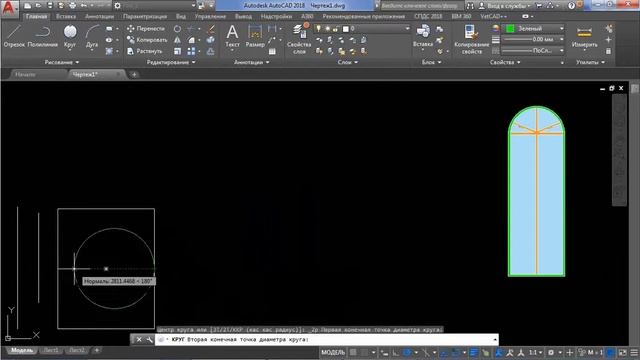Screen dimensions: 640x360
Task: Add a new drawing tab with plus button
Action: point(134,74)
